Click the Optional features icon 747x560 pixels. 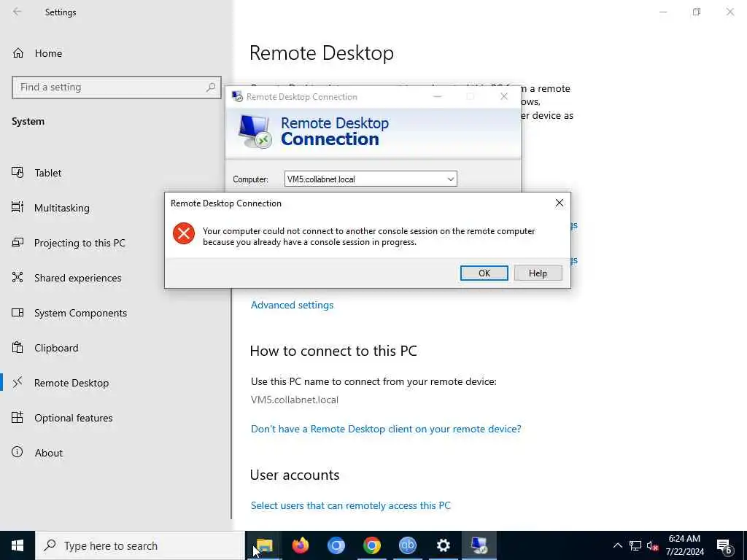pyautogui.click(x=18, y=417)
